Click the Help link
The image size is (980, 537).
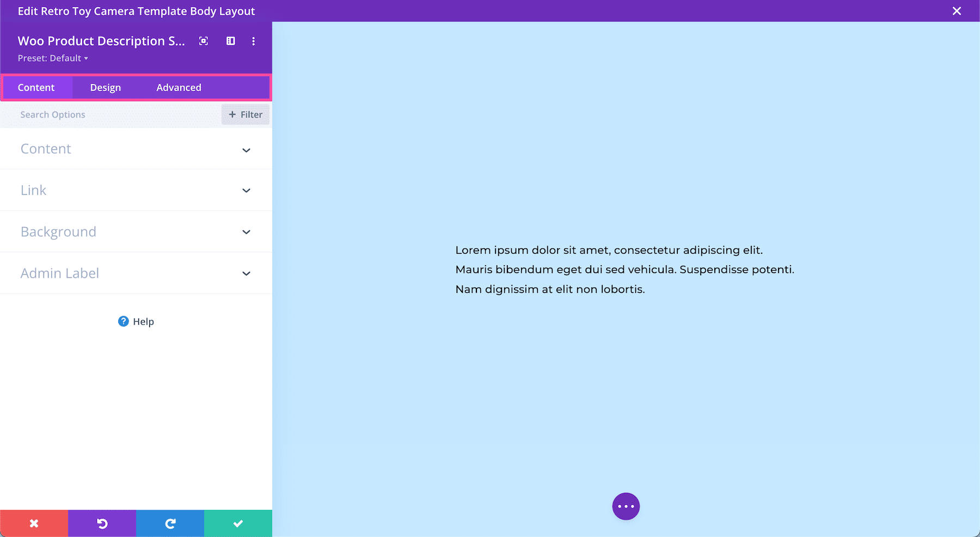point(144,321)
